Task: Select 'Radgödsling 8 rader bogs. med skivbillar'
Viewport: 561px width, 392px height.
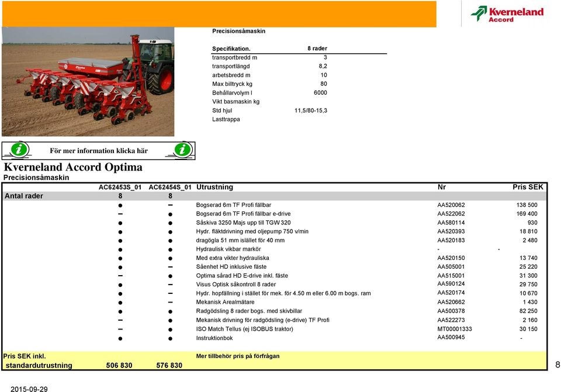Action: point(249,311)
